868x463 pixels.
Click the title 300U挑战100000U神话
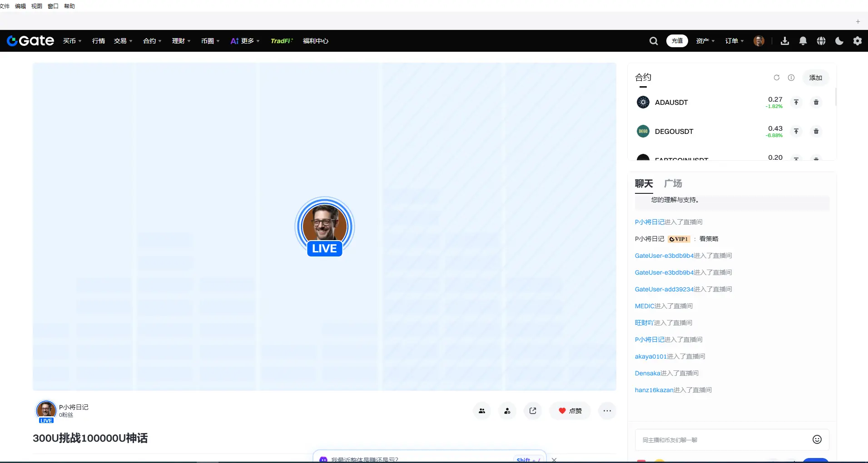tap(90, 438)
